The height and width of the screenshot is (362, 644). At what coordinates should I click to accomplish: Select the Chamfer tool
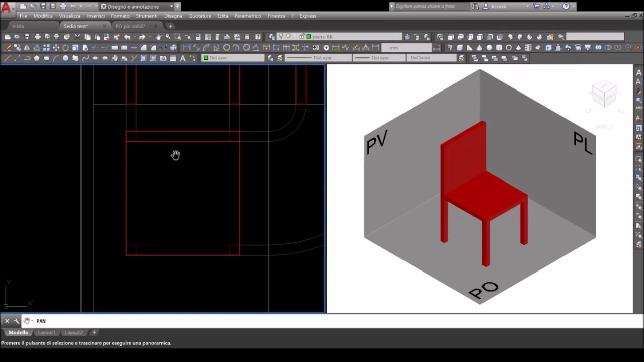coord(143,48)
